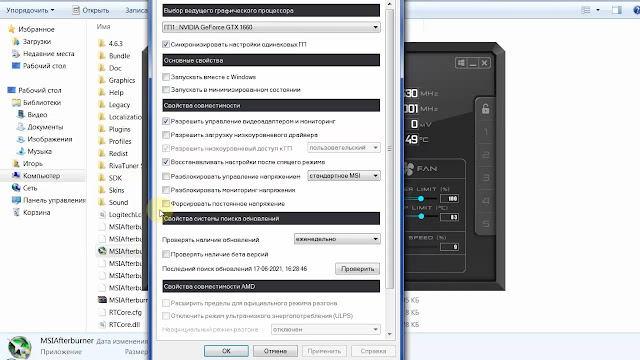The width and height of the screenshot is (640, 360).
Task: Toggle synchronize identical GPU settings checkbox
Action: [x=166, y=44]
